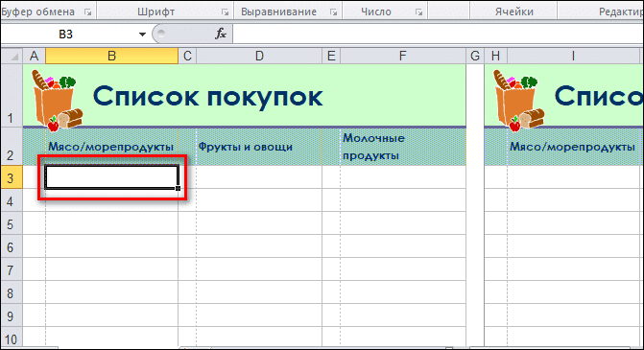Click the Insert Function fx icon
644x350 pixels.
coord(221,34)
